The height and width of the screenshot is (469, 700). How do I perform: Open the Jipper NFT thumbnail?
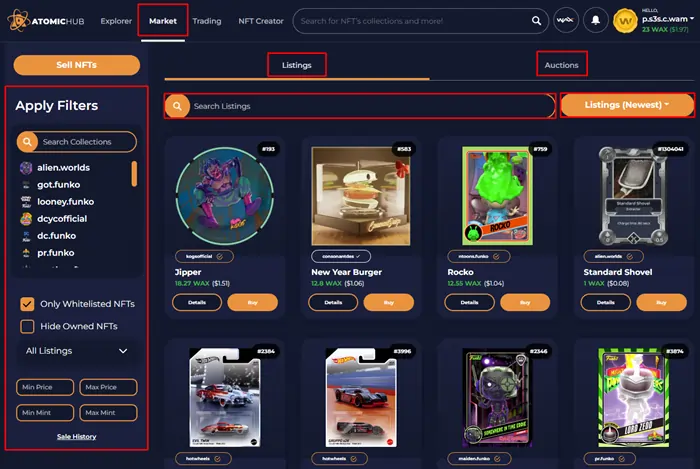[225, 196]
